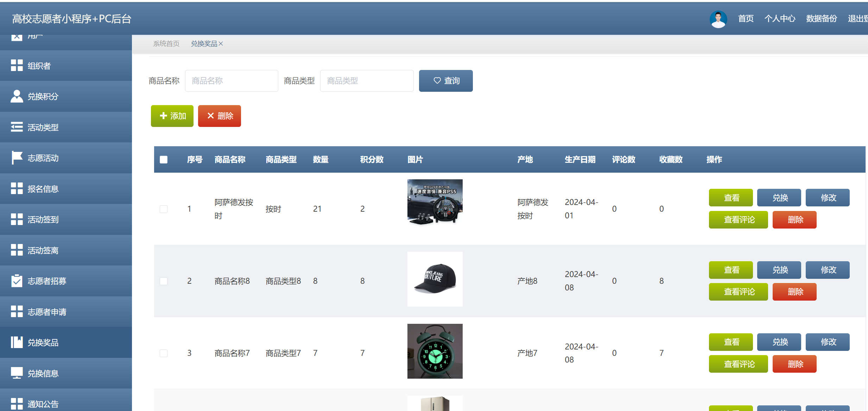Viewport: 868px width, 411px height.
Task: Open the 组织者 sidebar menu
Action: (x=66, y=66)
